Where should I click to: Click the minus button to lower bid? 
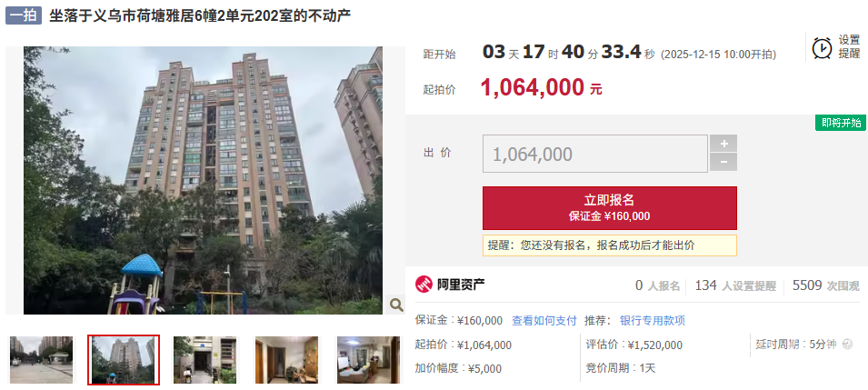click(x=723, y=163)
